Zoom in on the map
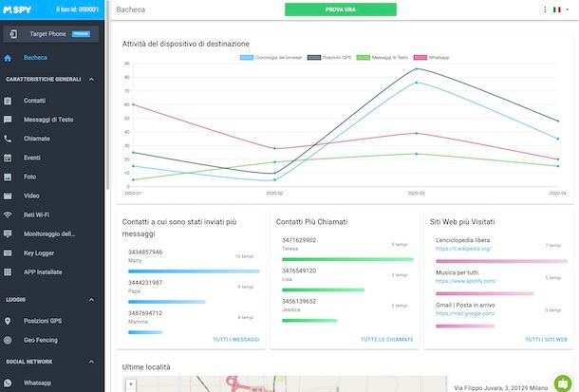This screenshot has height=392, width=579. pyautogui.click(x=131, y=384)
